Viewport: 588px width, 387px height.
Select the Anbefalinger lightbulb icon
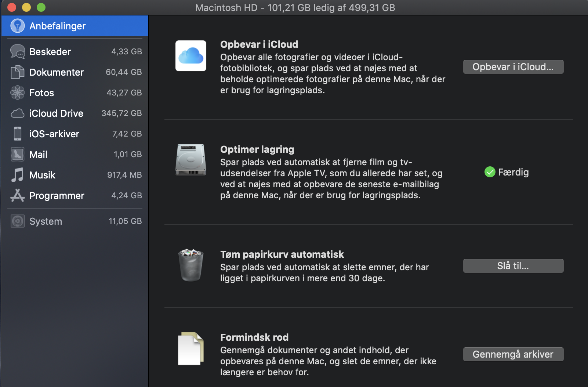pyautogui.click(x=17, y=26)
